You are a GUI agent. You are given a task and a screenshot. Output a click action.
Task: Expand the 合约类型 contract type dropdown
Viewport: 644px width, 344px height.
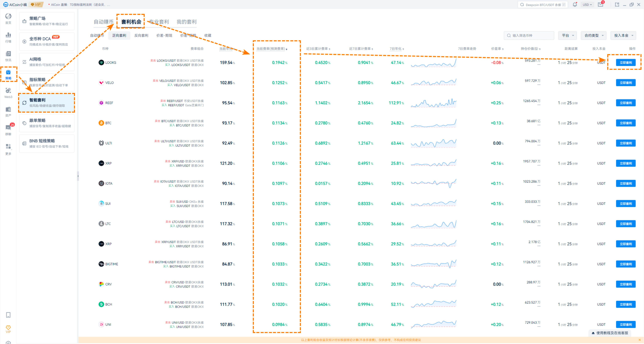click(x=594, y=36)
